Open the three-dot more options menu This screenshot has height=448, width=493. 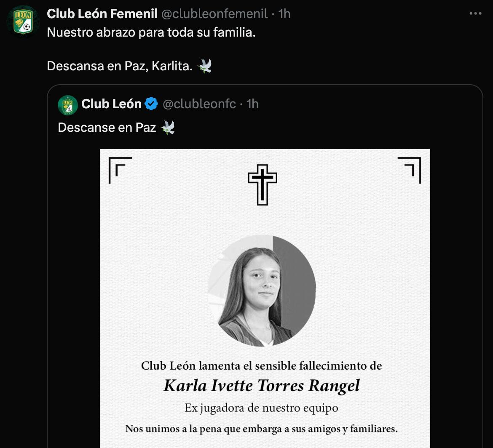[x=475, y=14]
